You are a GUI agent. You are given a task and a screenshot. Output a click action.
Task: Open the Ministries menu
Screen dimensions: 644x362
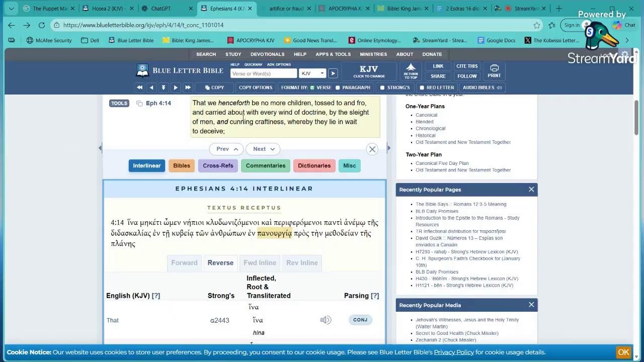point(373,54)
